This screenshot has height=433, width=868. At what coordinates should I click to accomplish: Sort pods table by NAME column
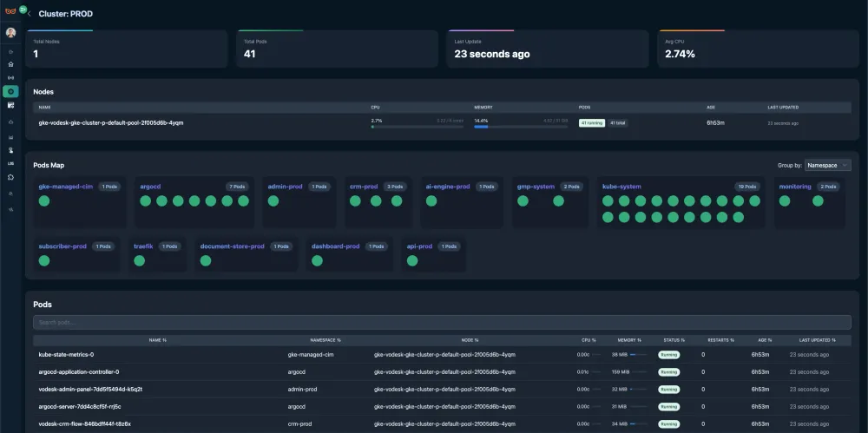158,340
